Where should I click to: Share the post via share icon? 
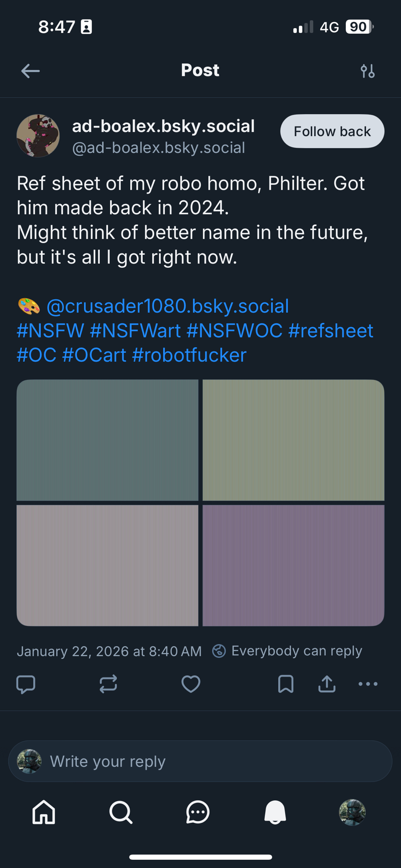(x=327, y=684)
